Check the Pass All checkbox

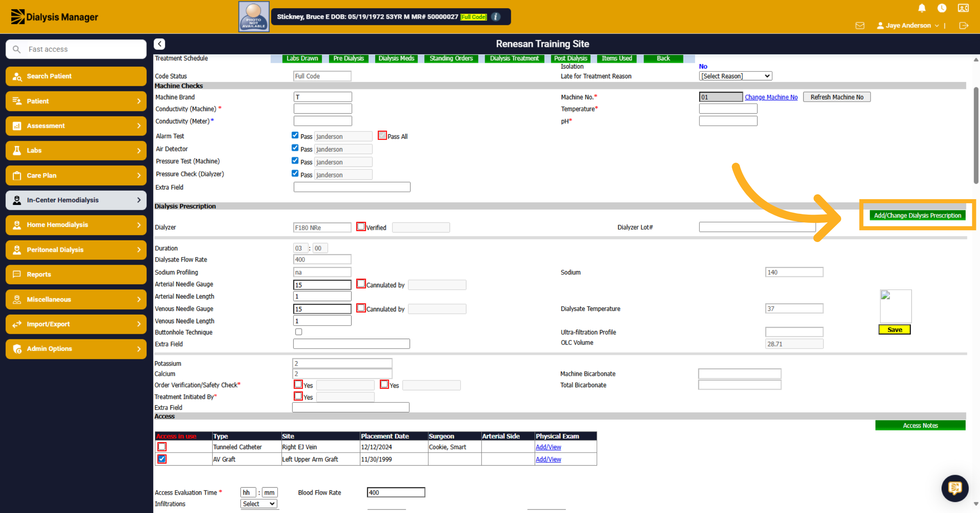pos(382,135)
